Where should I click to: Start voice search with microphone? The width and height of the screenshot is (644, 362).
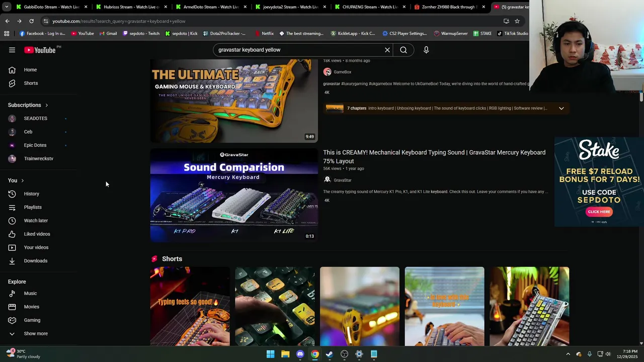[426, 50]
